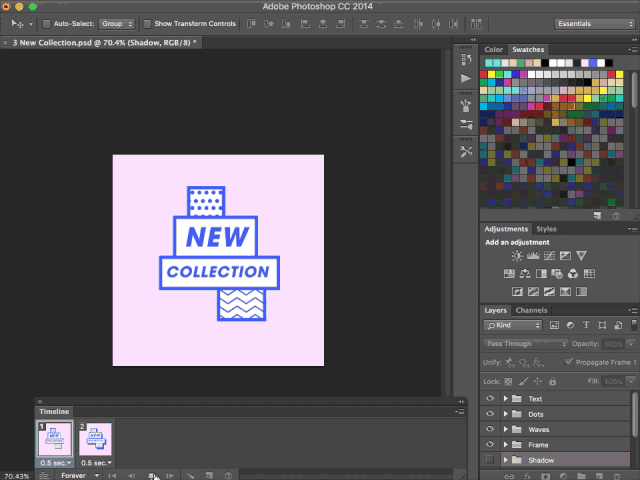Hide the Waves layer group
The height and width of the screenshot is (480, 640).
point(490,429)
